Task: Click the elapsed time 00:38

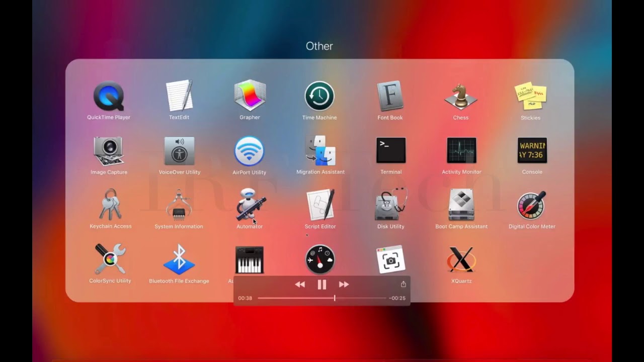Action: (x=245, y=298)
